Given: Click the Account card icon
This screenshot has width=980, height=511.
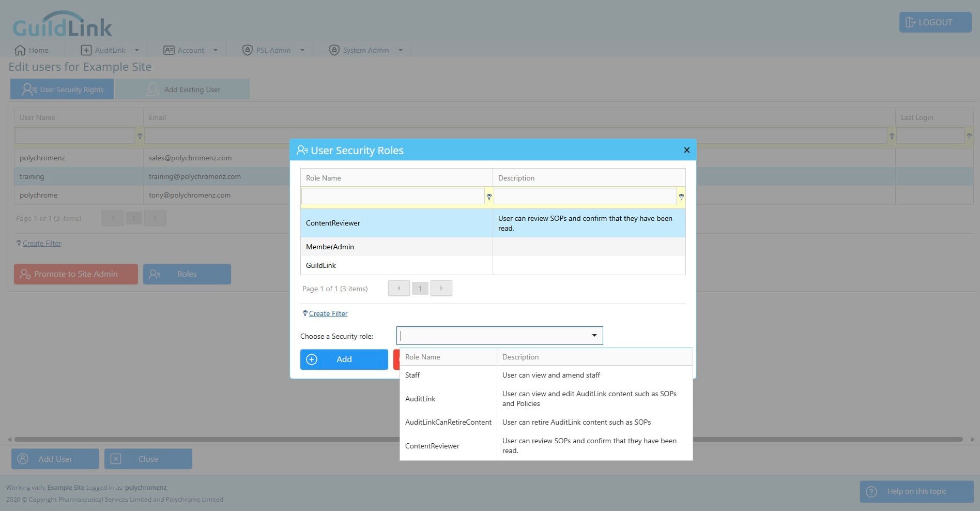Looking at the screenshot, I should pyautogui.click(x=169, y=50).
